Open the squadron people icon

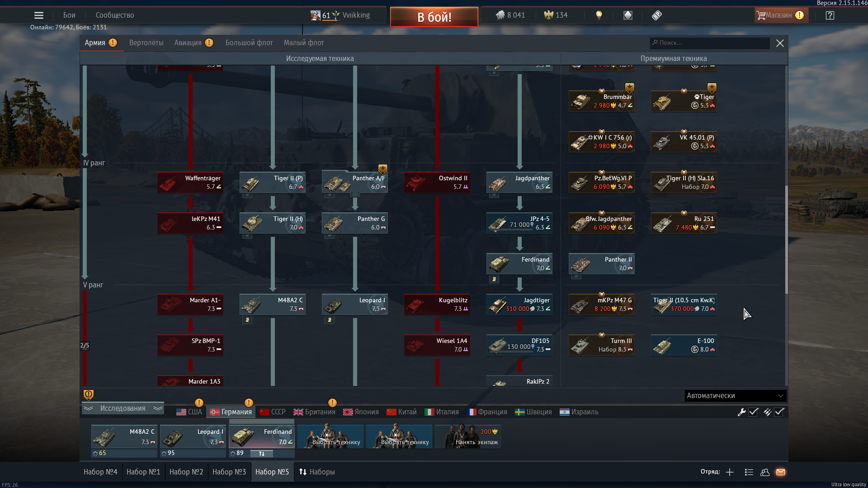pyautogui.click(x=765, y=472)
